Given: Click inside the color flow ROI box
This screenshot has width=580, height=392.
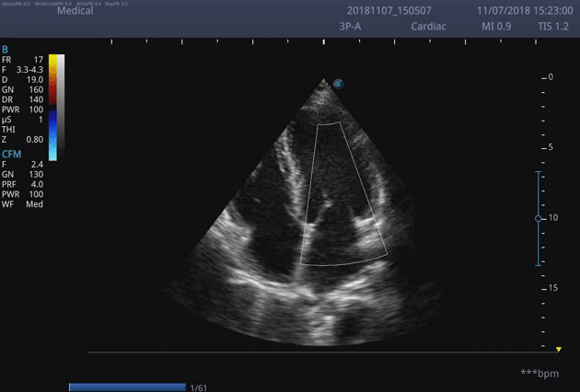Looking at the screenshot, I should click(x=342, y=196).
